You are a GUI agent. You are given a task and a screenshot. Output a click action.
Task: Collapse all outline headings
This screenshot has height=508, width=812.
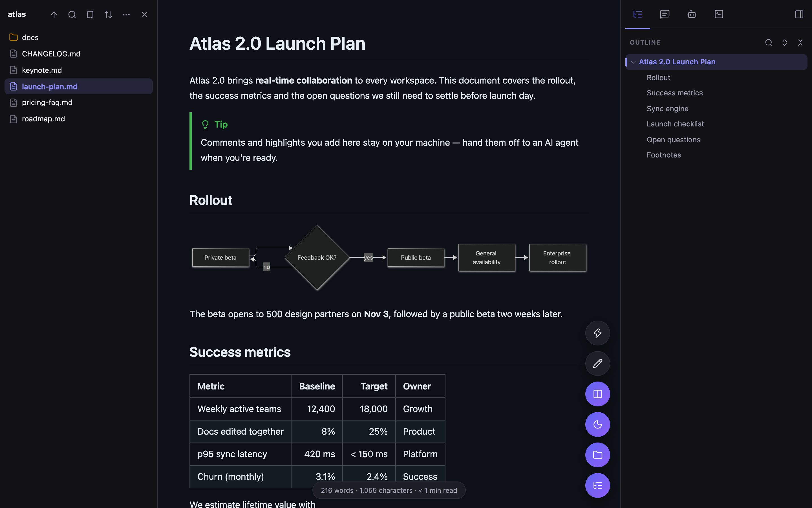pyautogui.click(x=800, y=43)
